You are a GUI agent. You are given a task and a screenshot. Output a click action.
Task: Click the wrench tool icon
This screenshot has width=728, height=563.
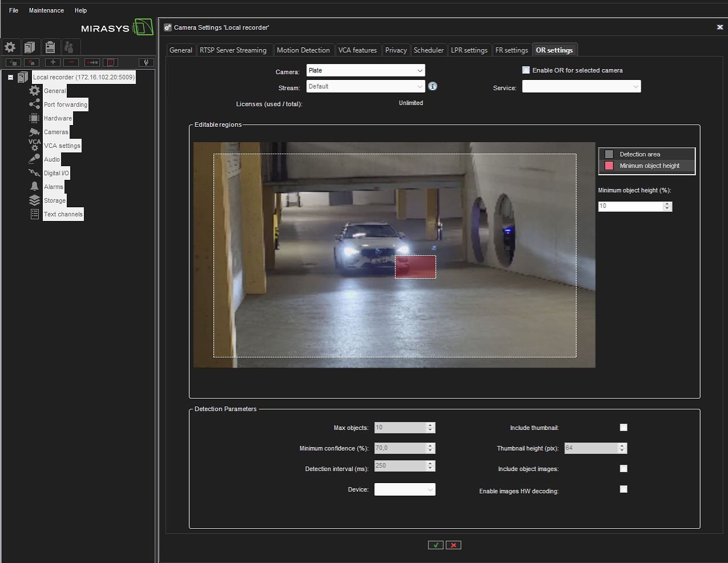(146, 62)
